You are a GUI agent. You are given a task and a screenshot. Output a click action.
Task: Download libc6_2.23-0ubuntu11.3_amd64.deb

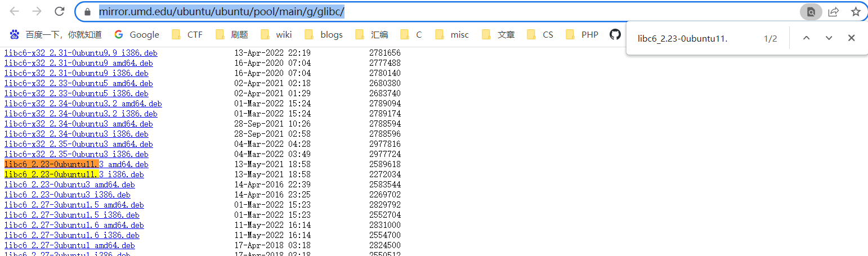click(77, 164)
